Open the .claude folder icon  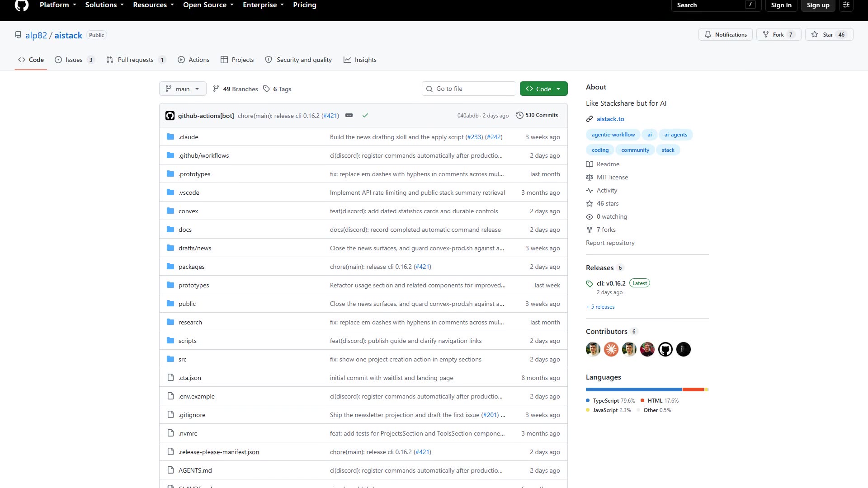[x=170, y=136]
